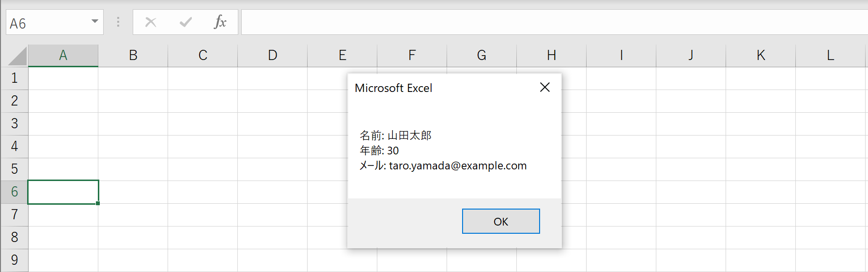Open the Name Box dropdown arrow
This screenshot has height=272, width=868.
pyautogui.click(x=95, y=21)
